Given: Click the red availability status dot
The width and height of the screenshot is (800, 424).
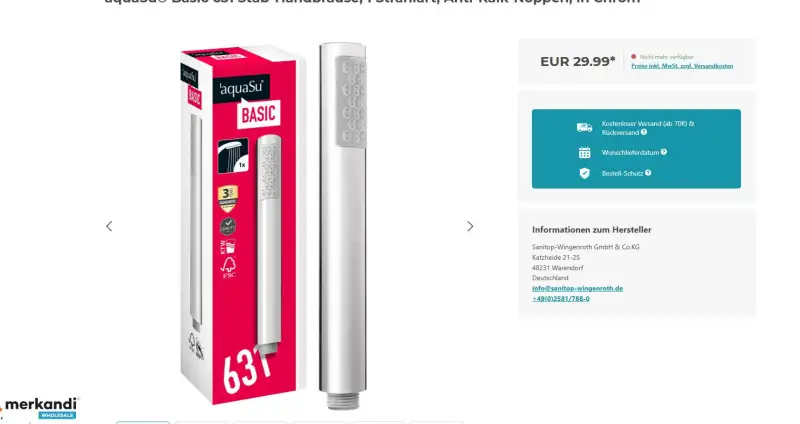Looking at the screenshot, I should [x=634, y=57].
